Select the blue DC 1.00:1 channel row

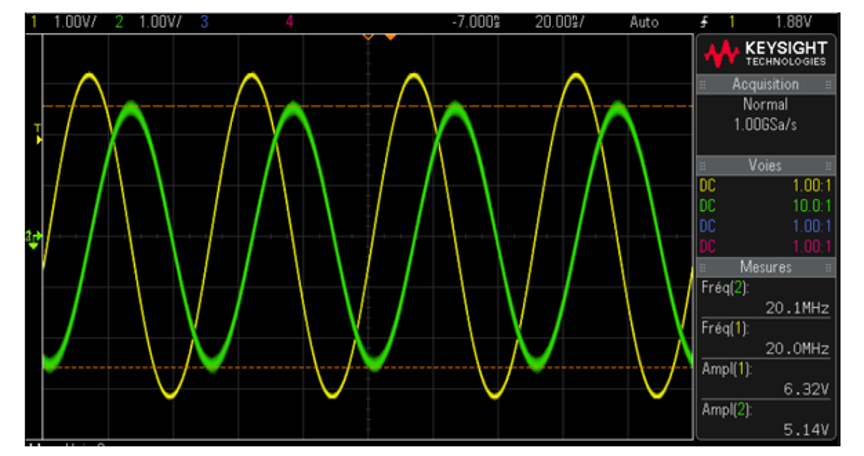pos(765,226)
